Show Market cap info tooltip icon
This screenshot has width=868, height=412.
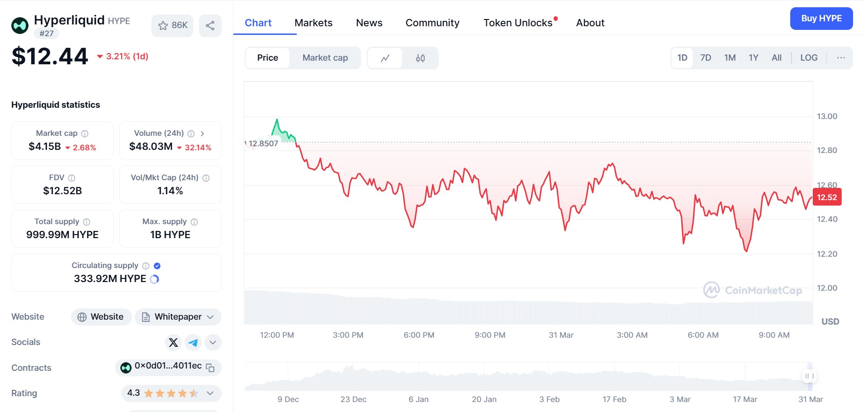pyautogui.click(x=85, y=134)
